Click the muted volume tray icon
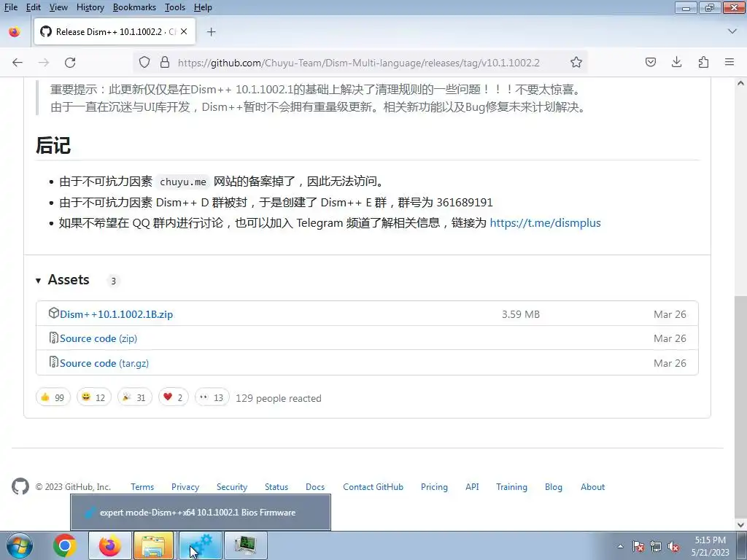This screenshot has width=747, height=560. 673,546
